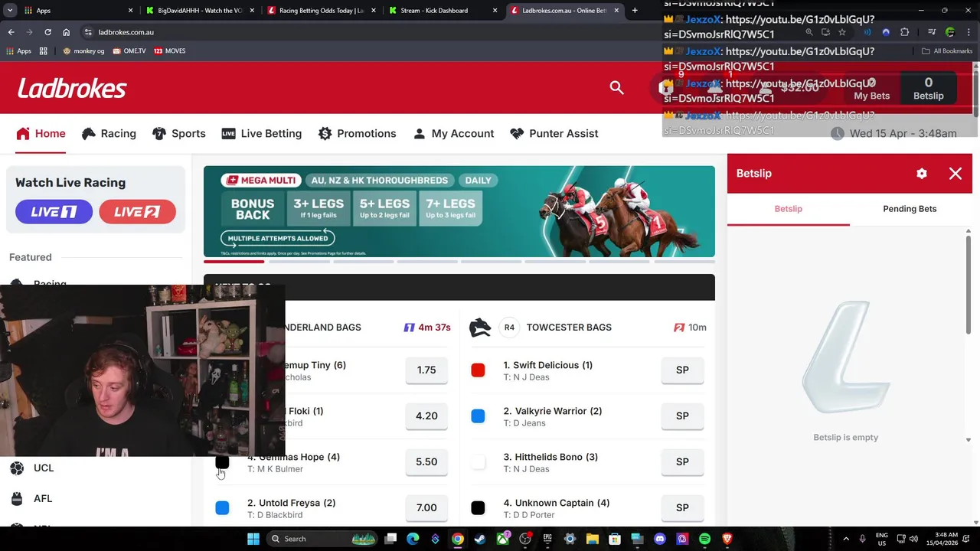The width and height of the screenshot is (980, 551).
Task: Click Valkyrie Warrior blue rug icon
Action: click(478, 416)
